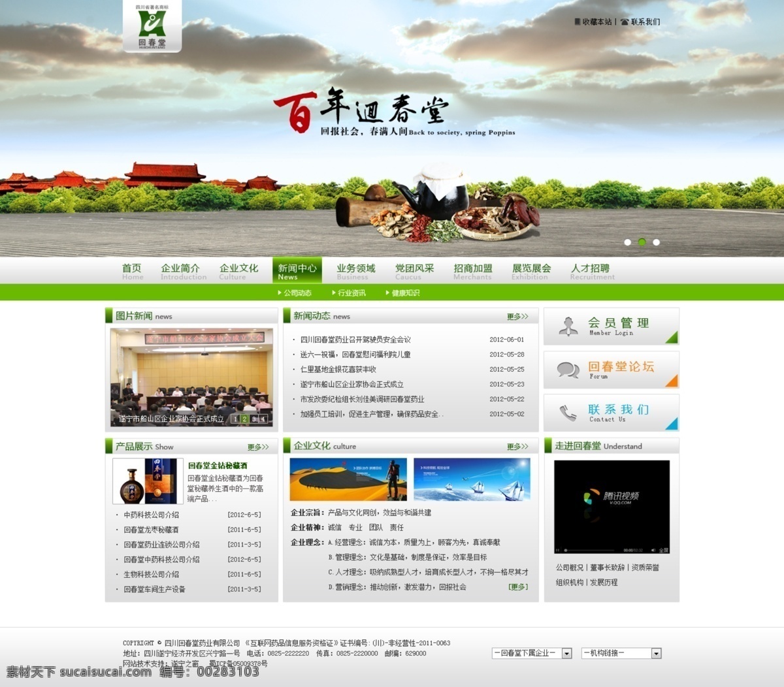Select the third banner carousel dot
Screen dimensions: 784x687
point(657,242)
